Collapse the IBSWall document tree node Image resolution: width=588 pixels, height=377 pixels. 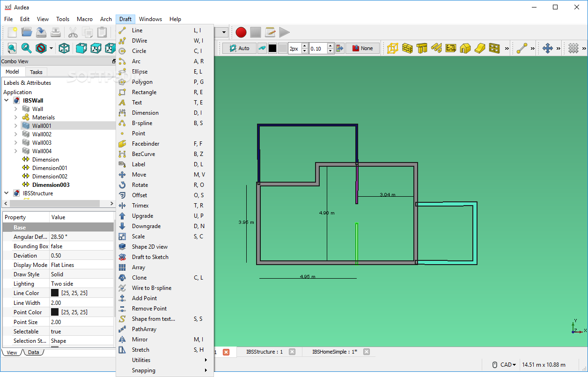coord(7,101)
